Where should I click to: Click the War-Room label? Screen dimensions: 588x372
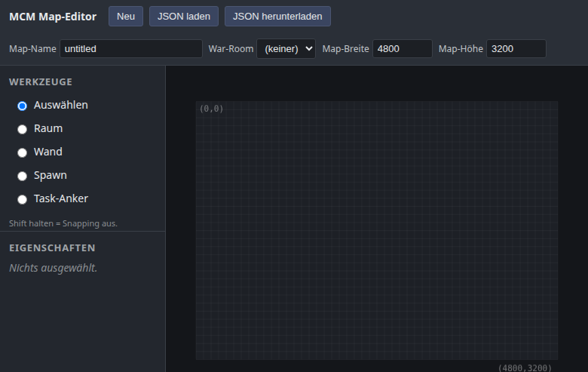click(x=231, y=49)
